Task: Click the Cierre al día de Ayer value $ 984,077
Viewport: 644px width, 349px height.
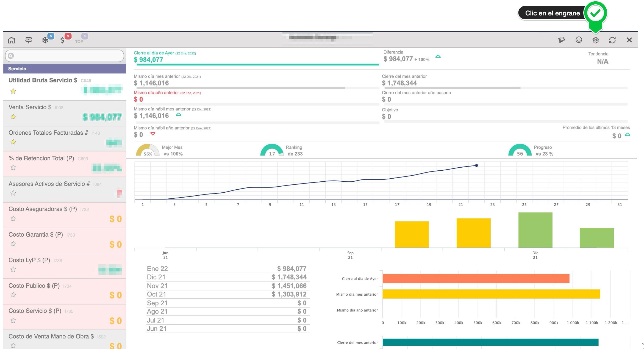Action: coord(149,60)
